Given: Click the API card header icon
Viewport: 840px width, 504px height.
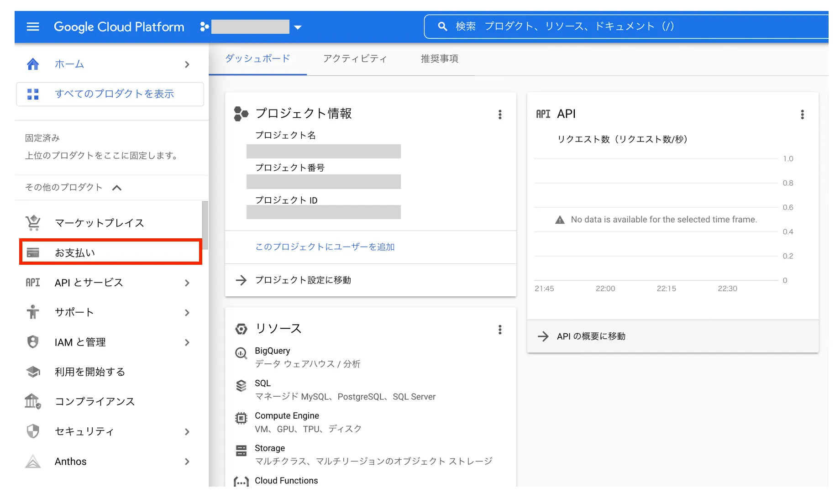Looking at the screenshot, I should click(543, 114).
